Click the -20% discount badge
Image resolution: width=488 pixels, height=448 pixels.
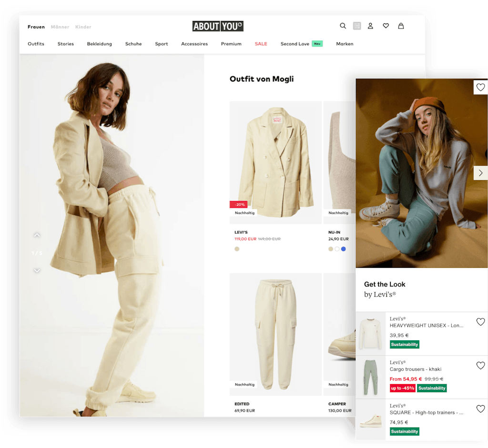(x=239, y=204)
